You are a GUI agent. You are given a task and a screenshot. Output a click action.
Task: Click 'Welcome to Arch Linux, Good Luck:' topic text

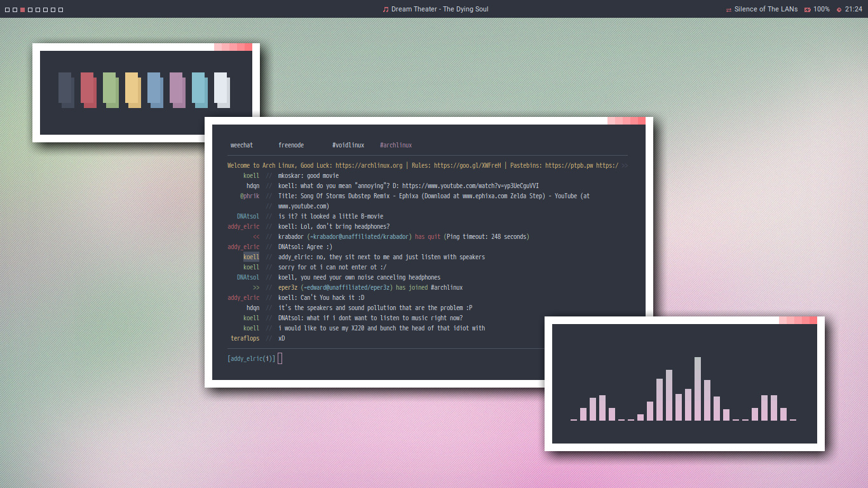click(280, 165)
